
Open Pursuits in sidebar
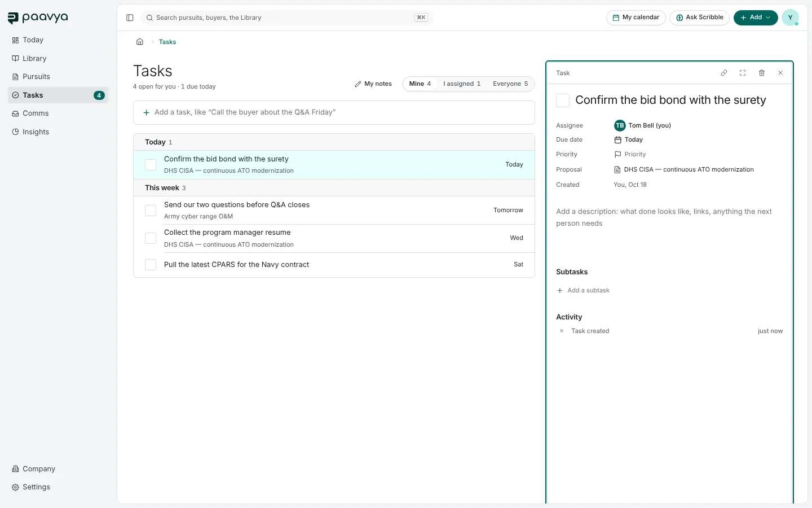[58, 77]
